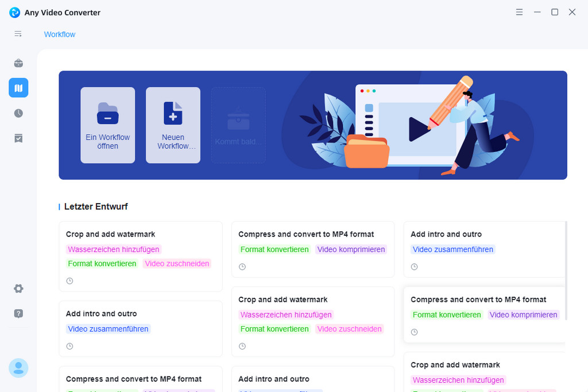
Task: Open middle column Crop and add watermark draft
Action: 313,321
